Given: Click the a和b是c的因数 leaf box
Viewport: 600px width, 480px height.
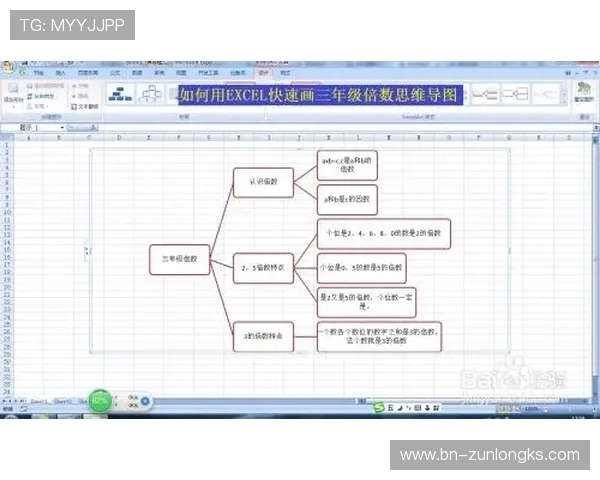Looking at the screenshot, I should tap(347, 200).
